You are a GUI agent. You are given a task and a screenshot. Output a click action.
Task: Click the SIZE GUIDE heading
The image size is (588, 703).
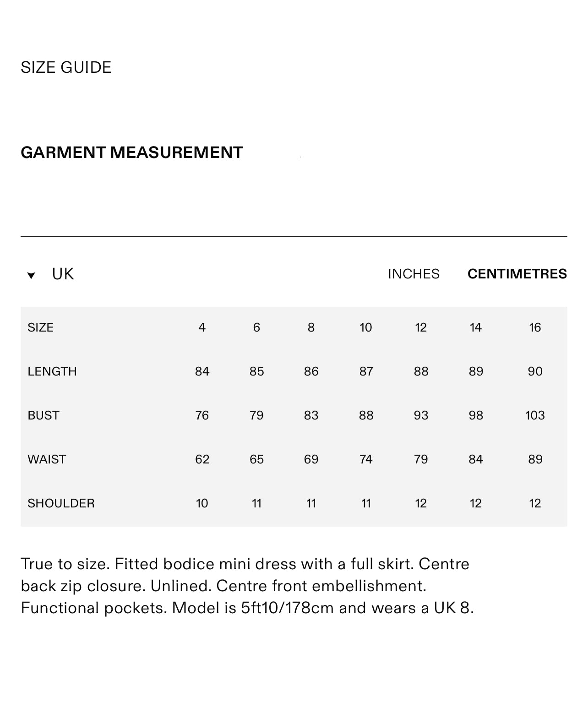click(x=66, y=67)
